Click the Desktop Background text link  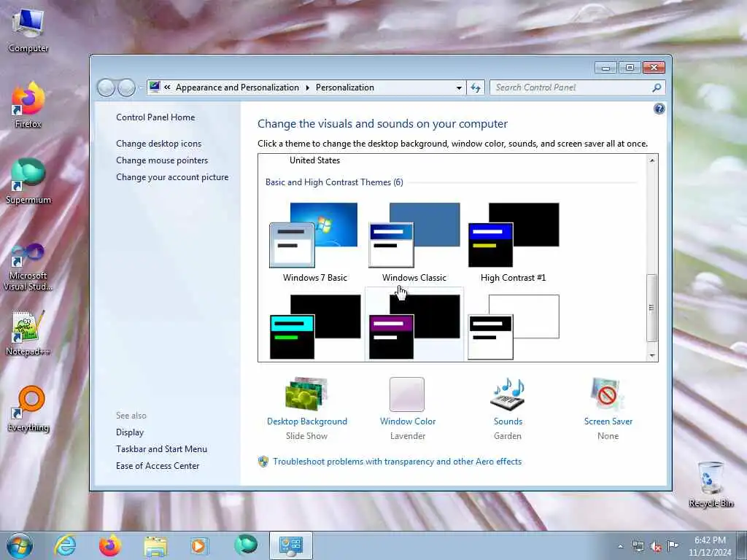[x=307, y=421]
